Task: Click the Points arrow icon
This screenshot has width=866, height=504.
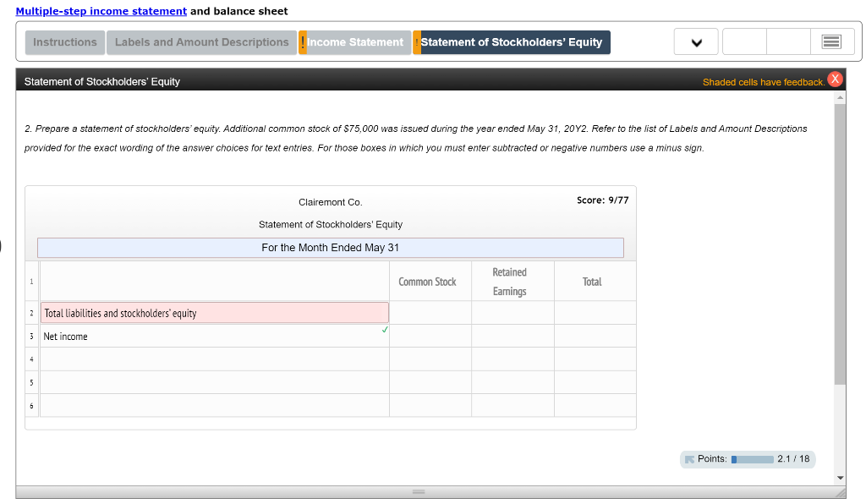Action: (689, 459)
